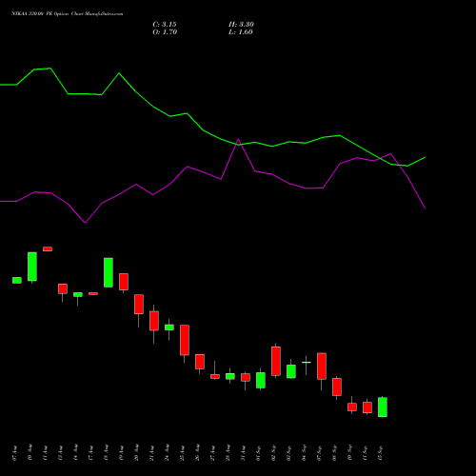Select the "07 Aug" date label
Viewport: 476px width, 476px height.
14,453
